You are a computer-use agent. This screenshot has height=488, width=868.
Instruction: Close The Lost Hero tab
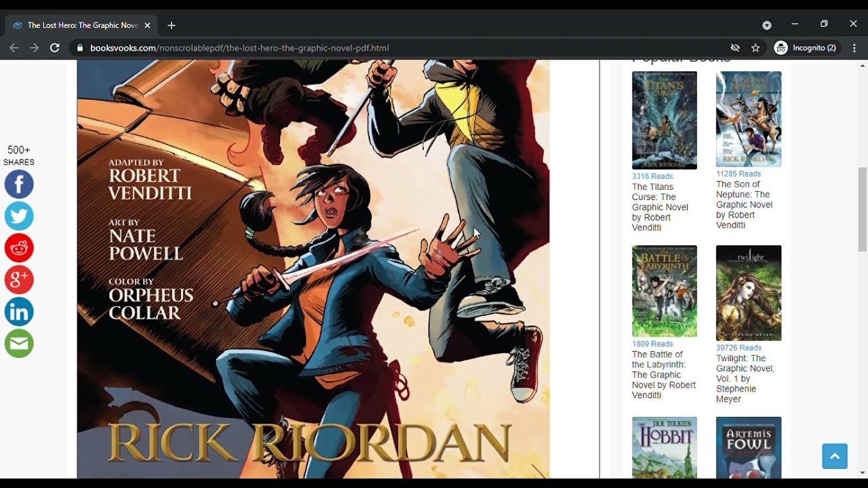[147, 25]
